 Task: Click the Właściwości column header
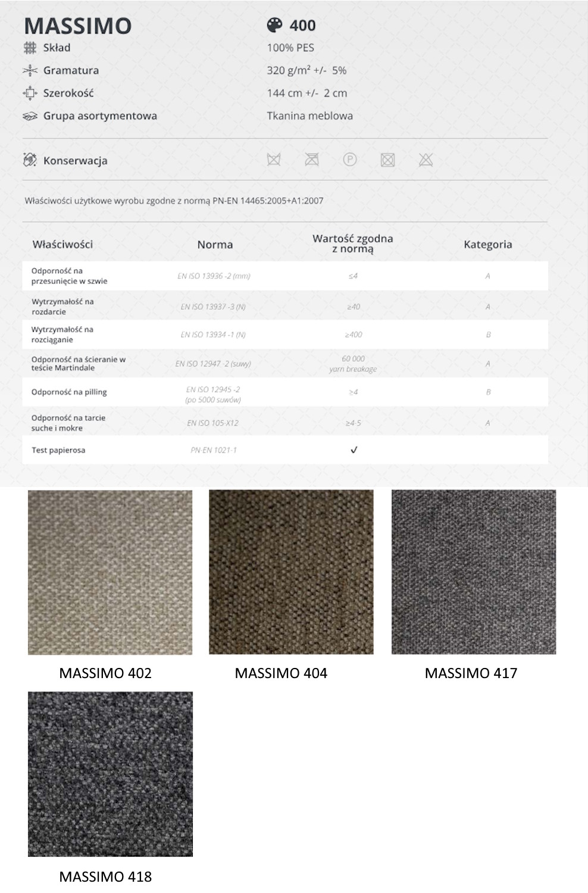tap(62, 244)
